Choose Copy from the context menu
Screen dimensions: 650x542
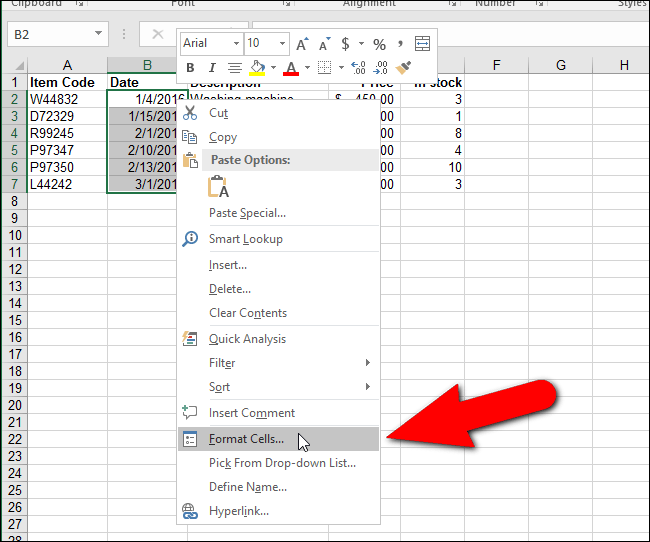point(279,137)
